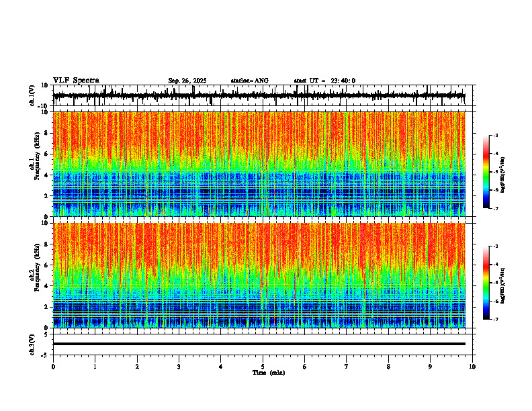Click the 'ch.3(V)' axis label

click(x=32, y=345)
